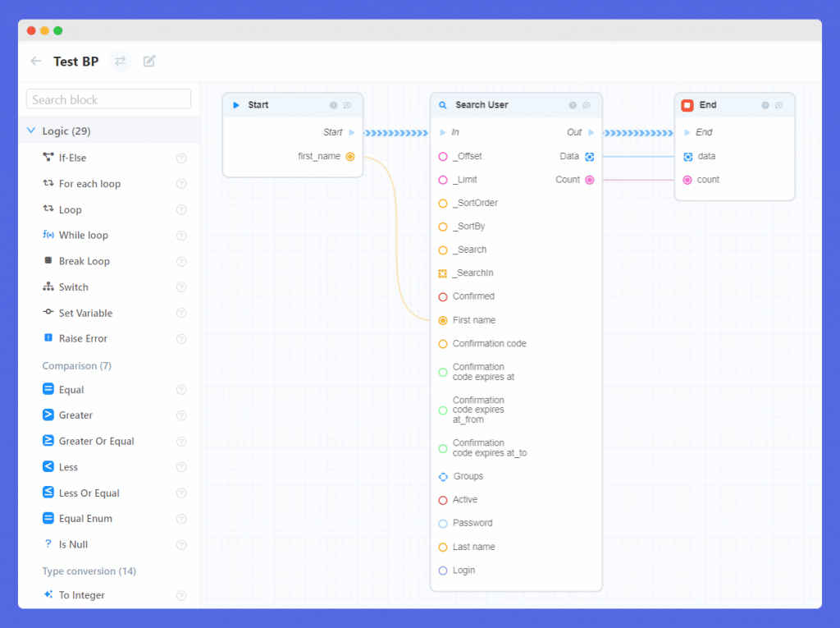Collapse the Logic (29) section
Screen dimensions: 840x628
click(31, 131)
